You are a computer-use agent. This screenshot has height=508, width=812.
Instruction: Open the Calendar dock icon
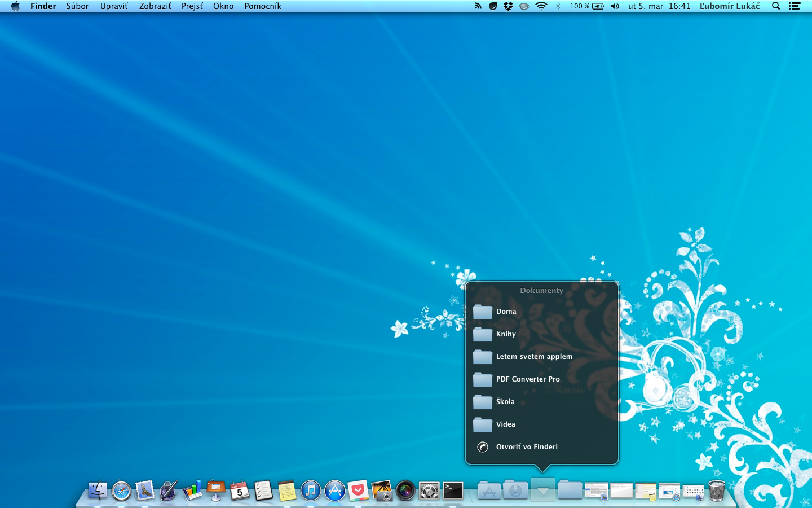pyautogui.click(x=240, y=491)
